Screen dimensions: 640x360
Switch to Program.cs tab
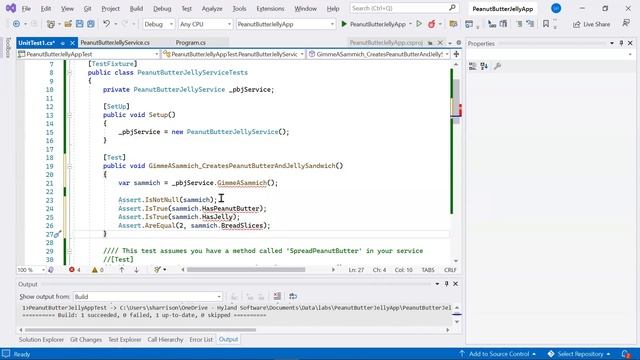(191, 42)
